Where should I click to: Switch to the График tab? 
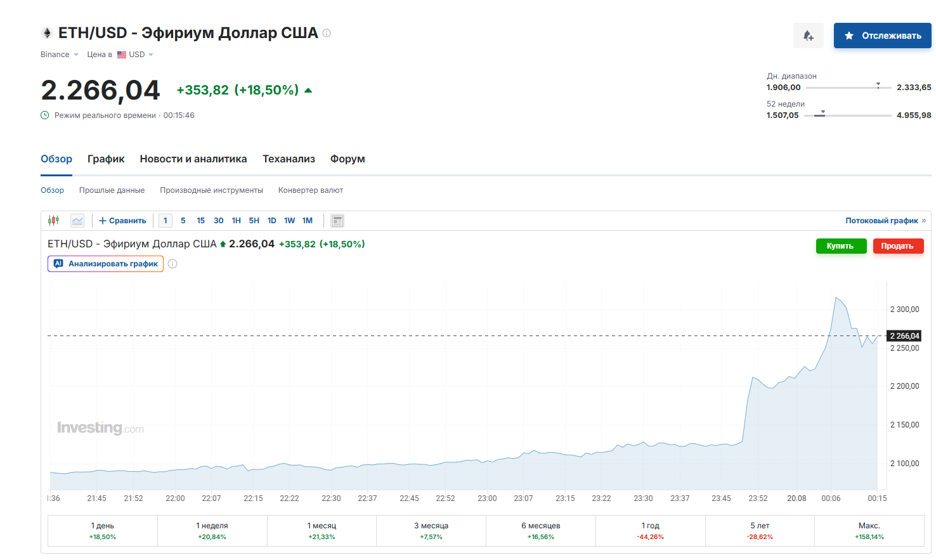(106, 159)
